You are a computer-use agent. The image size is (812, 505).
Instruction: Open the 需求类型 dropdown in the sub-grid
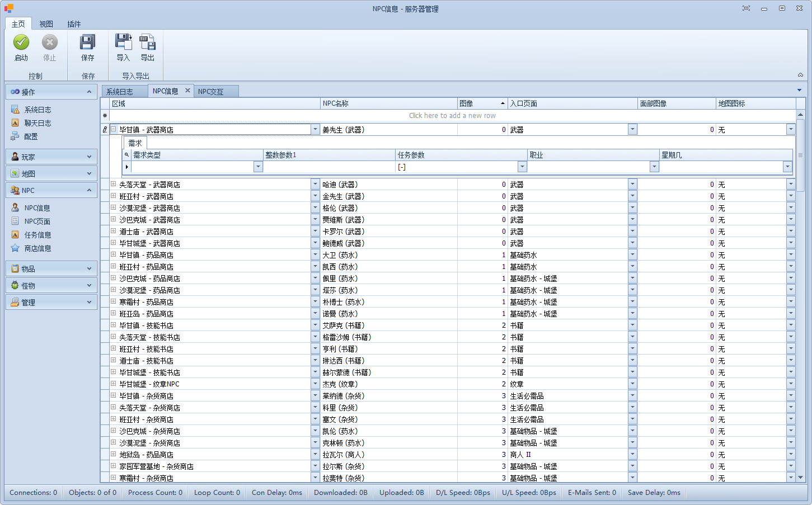click(258, 167)
